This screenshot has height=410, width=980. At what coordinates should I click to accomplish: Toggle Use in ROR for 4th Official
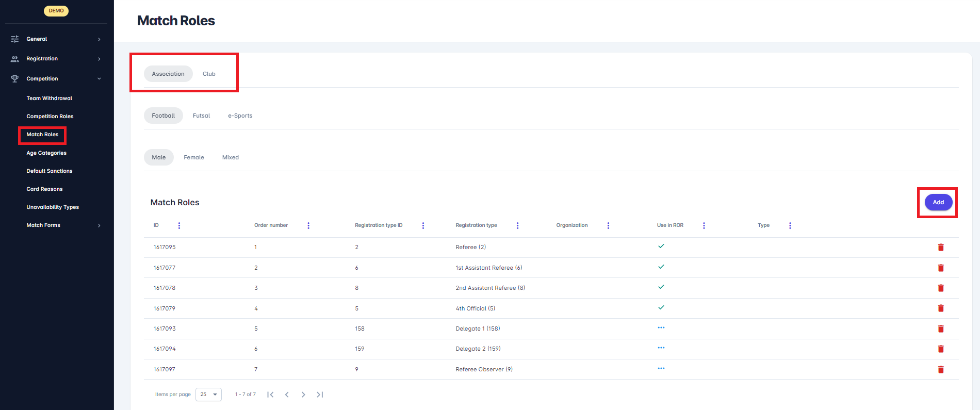(661, 308)
